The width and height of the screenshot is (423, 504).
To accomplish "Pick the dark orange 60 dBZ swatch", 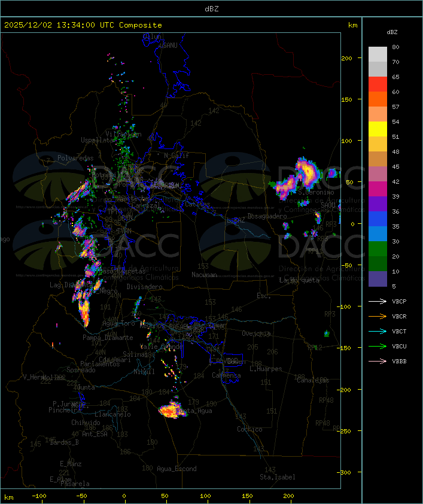I will (378, 99).
